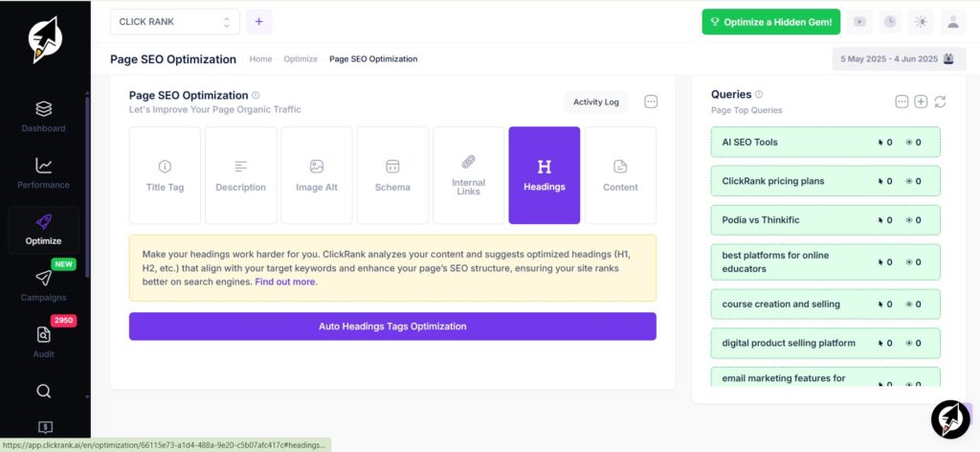
Task: Click the info icon next to Page SEO Optimization
Action: (256, 95)
